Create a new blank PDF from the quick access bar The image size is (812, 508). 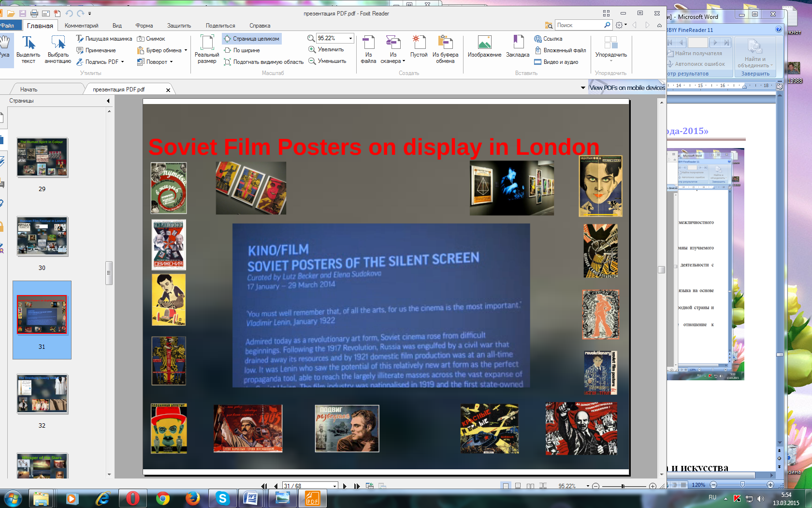point(57,14)
